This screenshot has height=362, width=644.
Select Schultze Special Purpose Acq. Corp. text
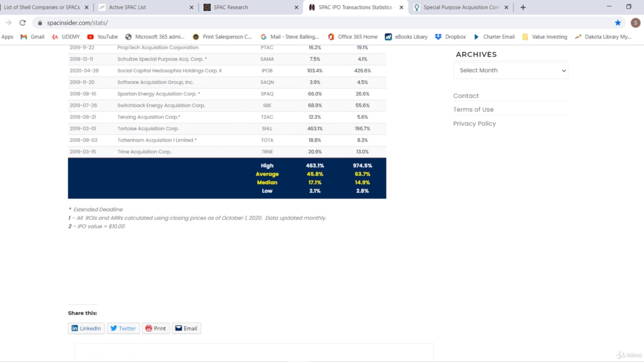point(162,59)
